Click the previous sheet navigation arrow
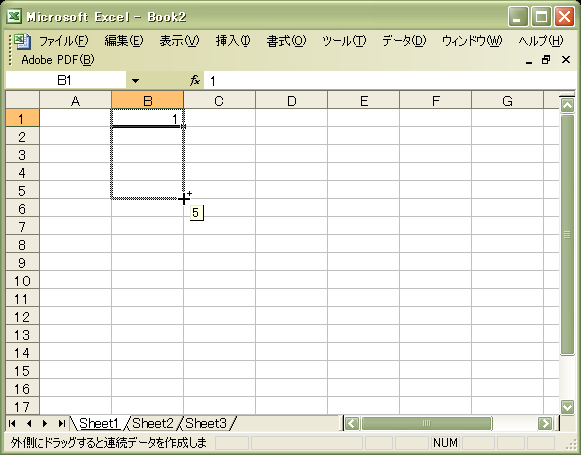This screenshot has height=455, width=581. coord(29,423)
